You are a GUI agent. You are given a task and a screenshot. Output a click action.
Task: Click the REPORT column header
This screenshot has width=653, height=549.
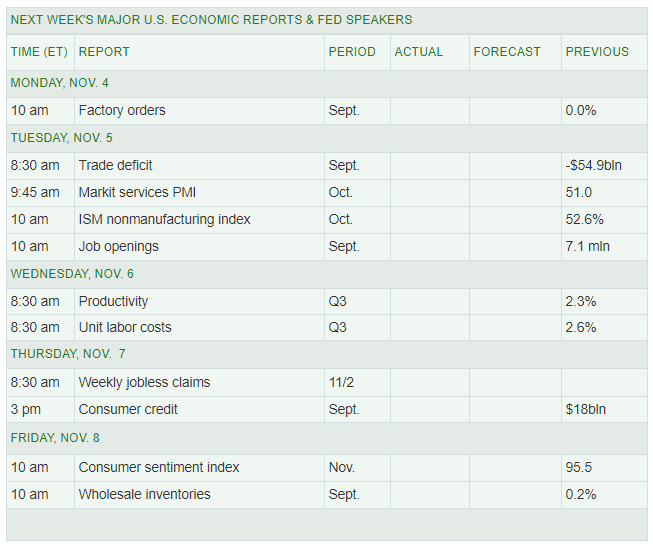tap(104, 51)
